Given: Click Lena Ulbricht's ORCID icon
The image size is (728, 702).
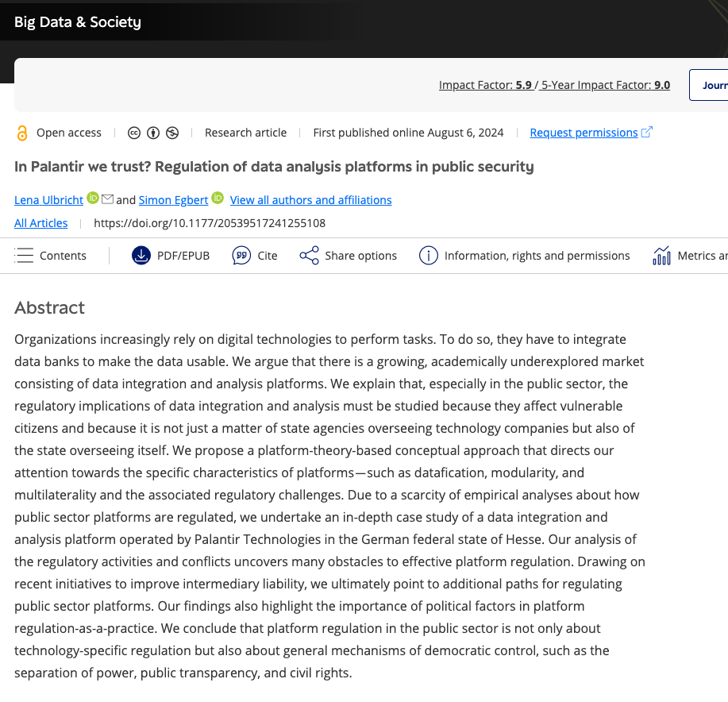Looking at the screenshot, I should [93, 199].
